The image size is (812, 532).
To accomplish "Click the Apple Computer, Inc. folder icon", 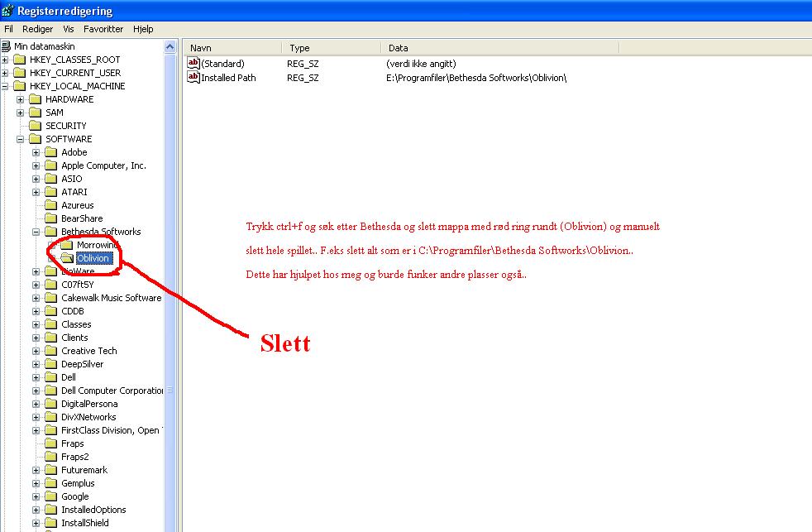I will pos(51,165).
